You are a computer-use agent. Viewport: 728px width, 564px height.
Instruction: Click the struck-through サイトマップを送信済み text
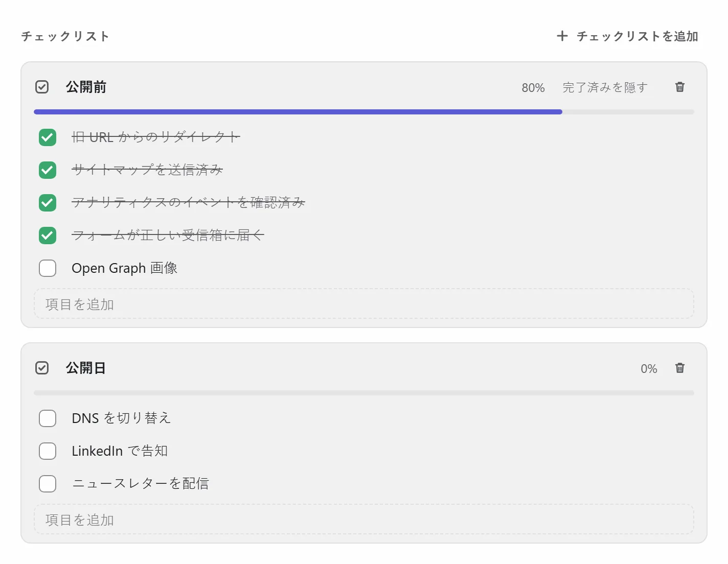(x=147, y=170)
